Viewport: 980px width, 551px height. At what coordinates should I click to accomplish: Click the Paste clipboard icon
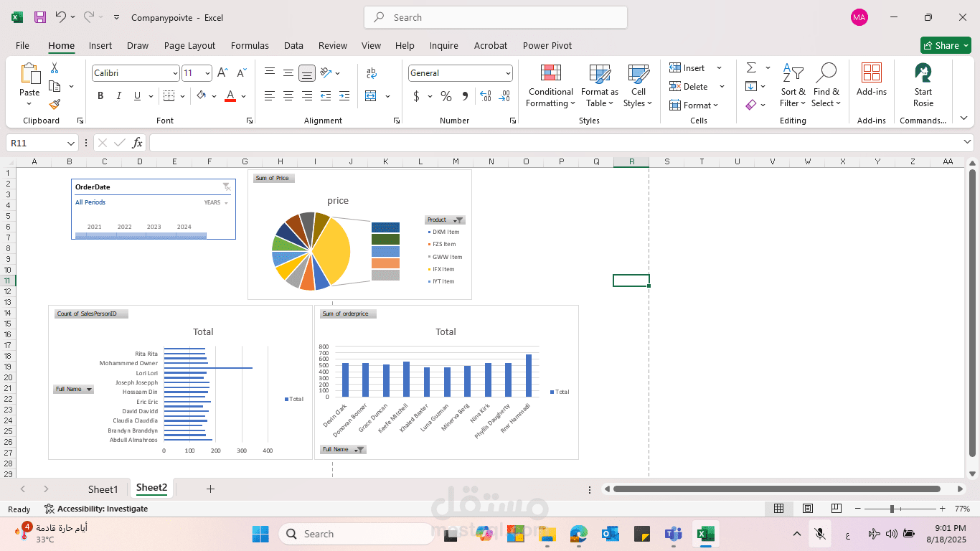point(30,74)
